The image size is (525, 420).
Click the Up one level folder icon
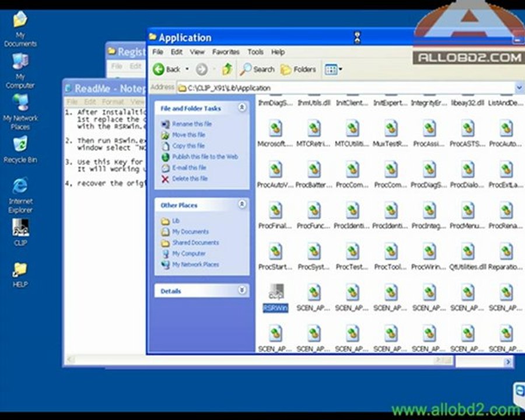point(227,69)
